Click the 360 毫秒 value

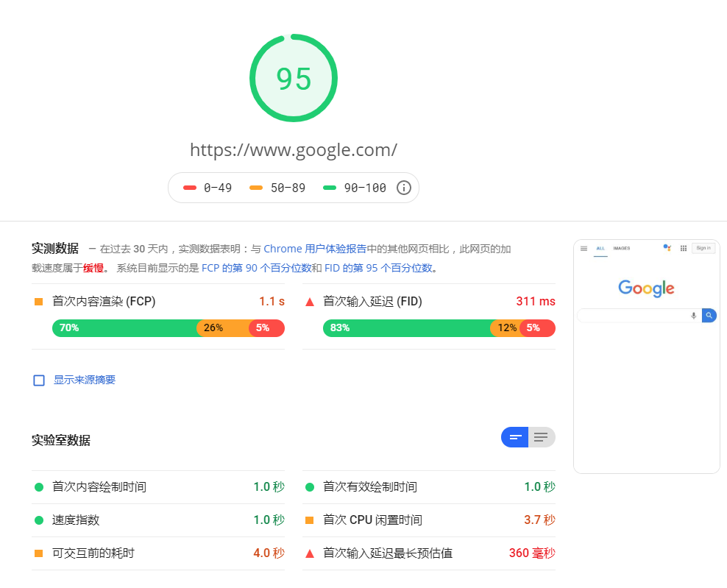click(532, 553)
